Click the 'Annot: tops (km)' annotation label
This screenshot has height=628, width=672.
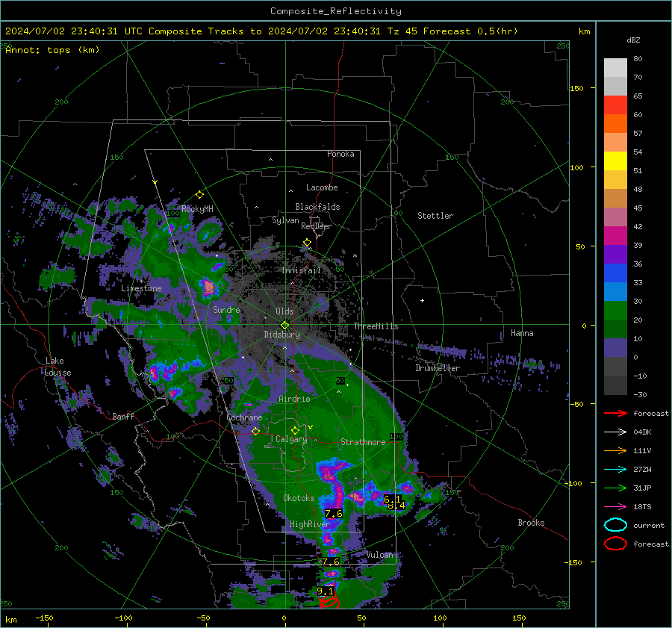pos(52,50)
